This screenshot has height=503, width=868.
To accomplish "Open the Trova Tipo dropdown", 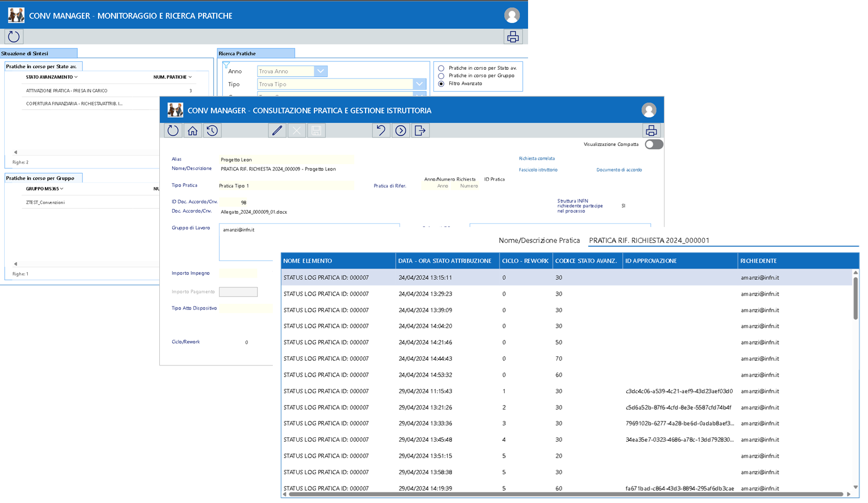I will 419,84.
